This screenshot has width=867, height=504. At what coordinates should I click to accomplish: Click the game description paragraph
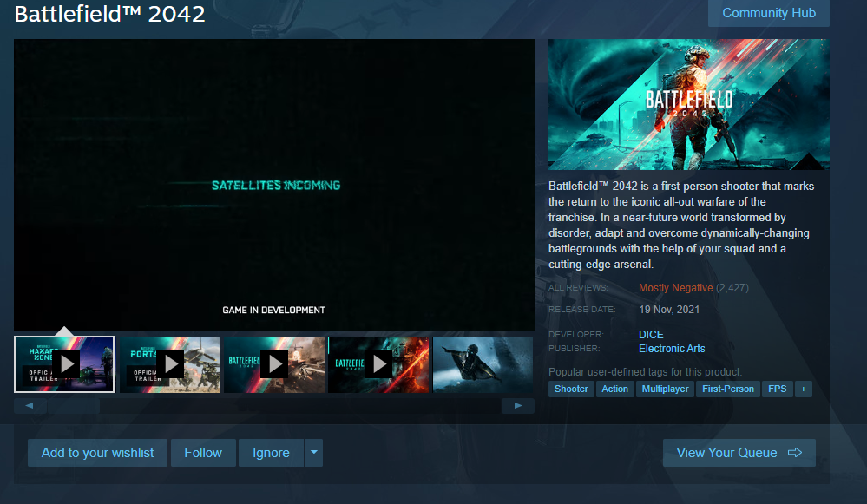pyautogui.click(x=681, y=225)
